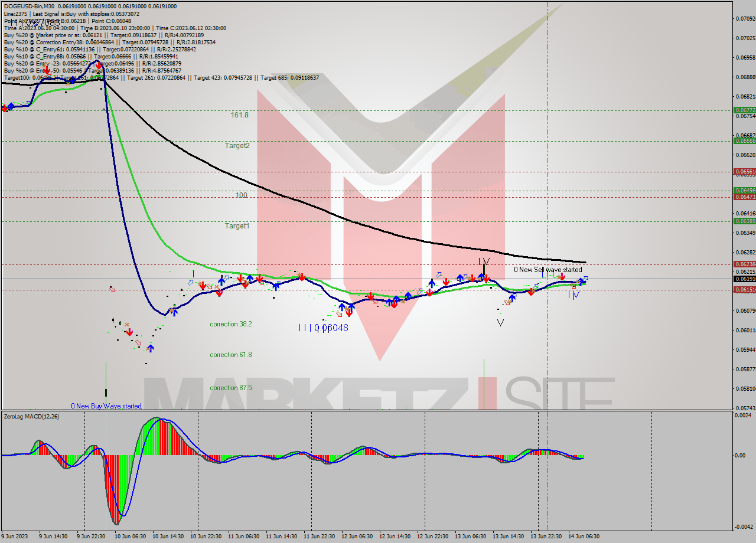Viewport: 756px width, 543px height.
Task: Click '14 Jun 06:30' on time axis
Action: tap(584, 536)
